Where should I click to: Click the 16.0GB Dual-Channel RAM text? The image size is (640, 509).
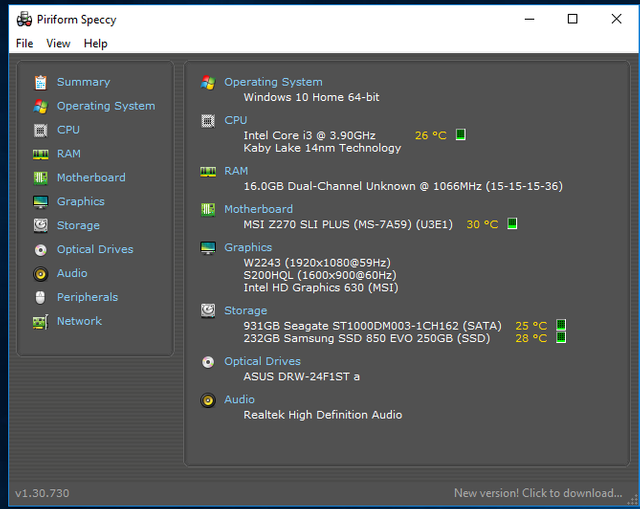point(403,187)
